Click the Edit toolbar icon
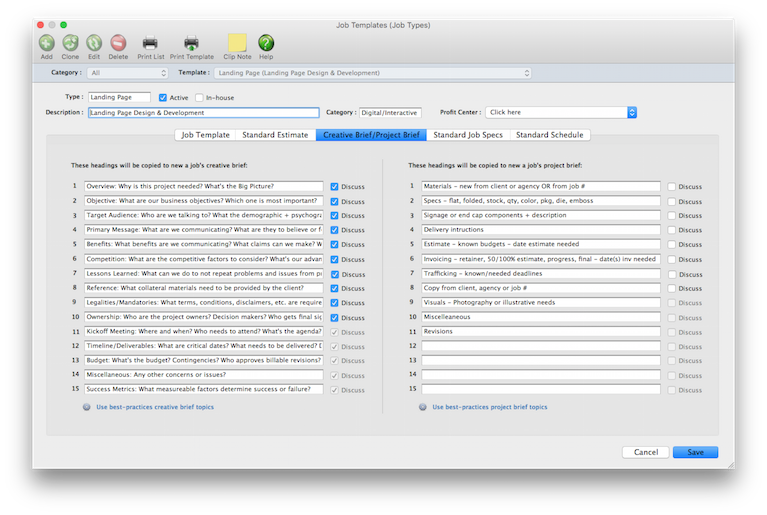767x515 pixels. (94, 43)
